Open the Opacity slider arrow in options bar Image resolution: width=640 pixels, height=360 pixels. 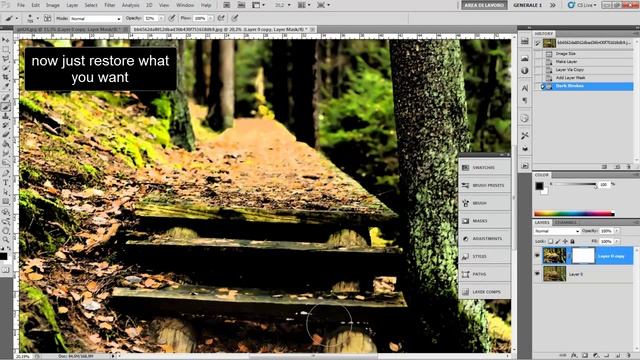[162, 18]
